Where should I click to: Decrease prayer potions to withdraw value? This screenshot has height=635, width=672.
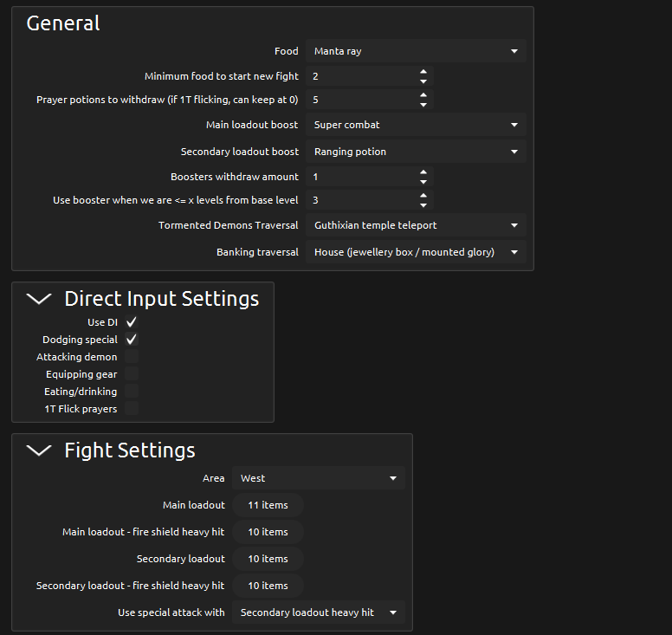(x=423, y=105)
